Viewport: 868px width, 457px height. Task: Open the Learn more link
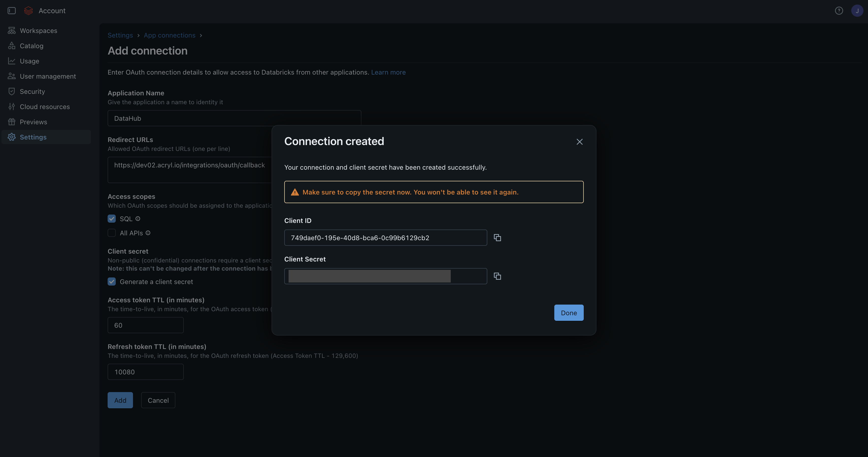(388, 73)
